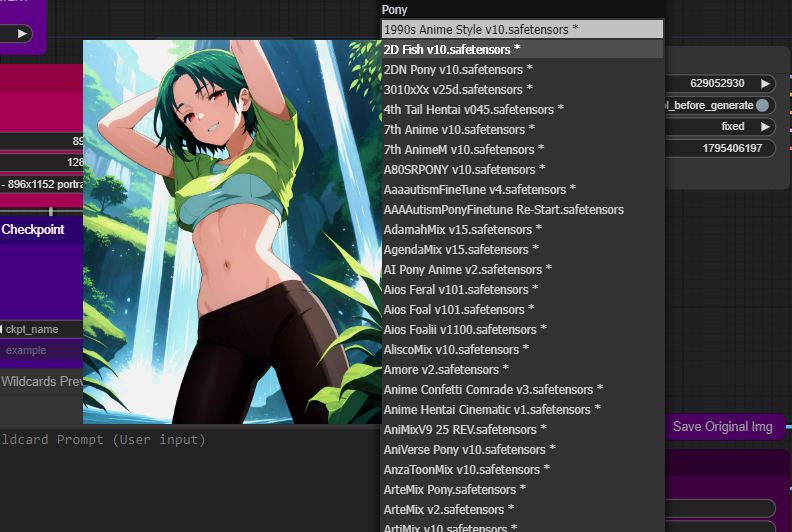The height and width of the screenshot is (532, 792).
Task: Pick ArteMix Pony.safetensors
Action: tap(522, 490)
